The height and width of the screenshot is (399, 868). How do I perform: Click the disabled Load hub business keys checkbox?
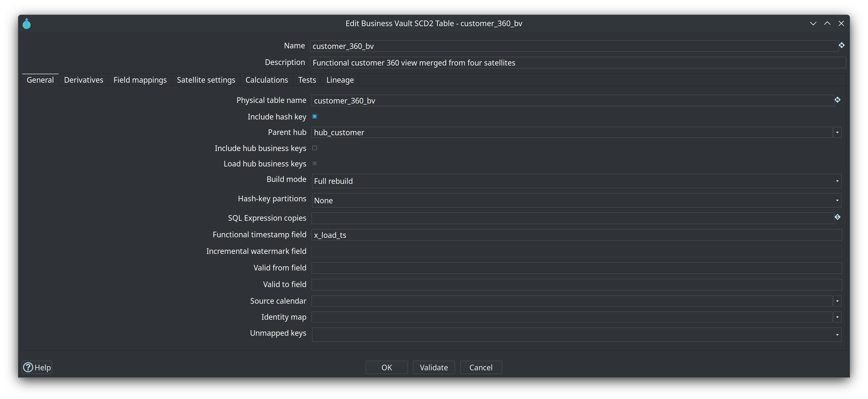coord(314,163)
